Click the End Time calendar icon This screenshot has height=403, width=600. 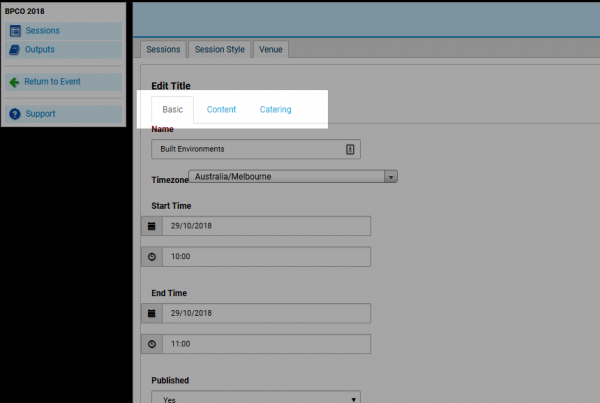click(152, 313)
